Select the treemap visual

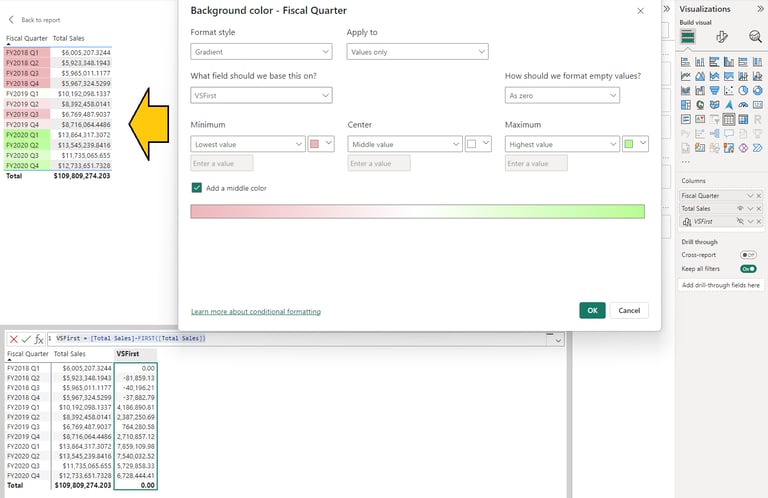(686, 105)
